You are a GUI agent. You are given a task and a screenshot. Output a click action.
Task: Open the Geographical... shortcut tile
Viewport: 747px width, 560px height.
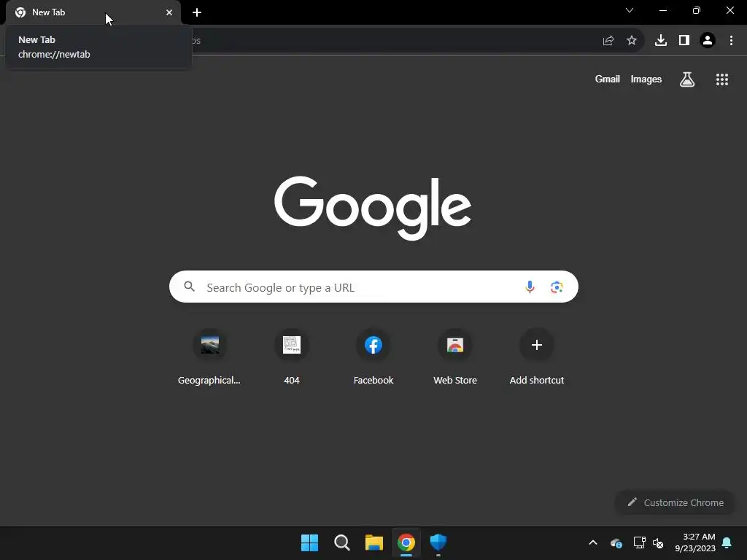click(x=209, y=357)
